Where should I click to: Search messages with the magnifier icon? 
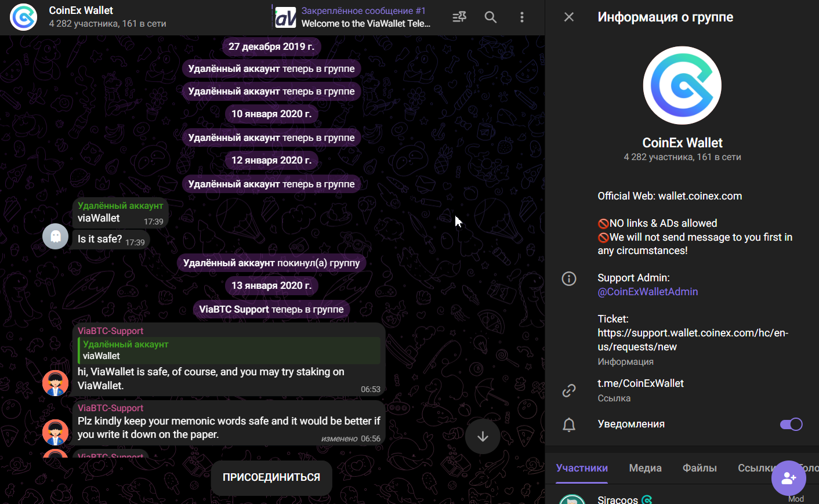coord(491,17)
